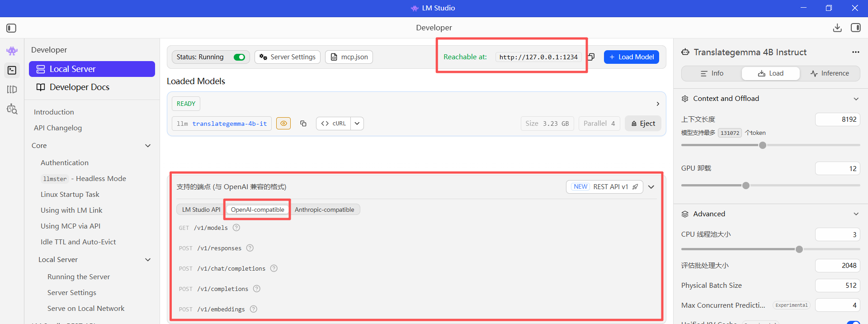This screenshot has width=868, height=324.
Task: Collapse the Advanced settings section
Action: tap(856, 214)
